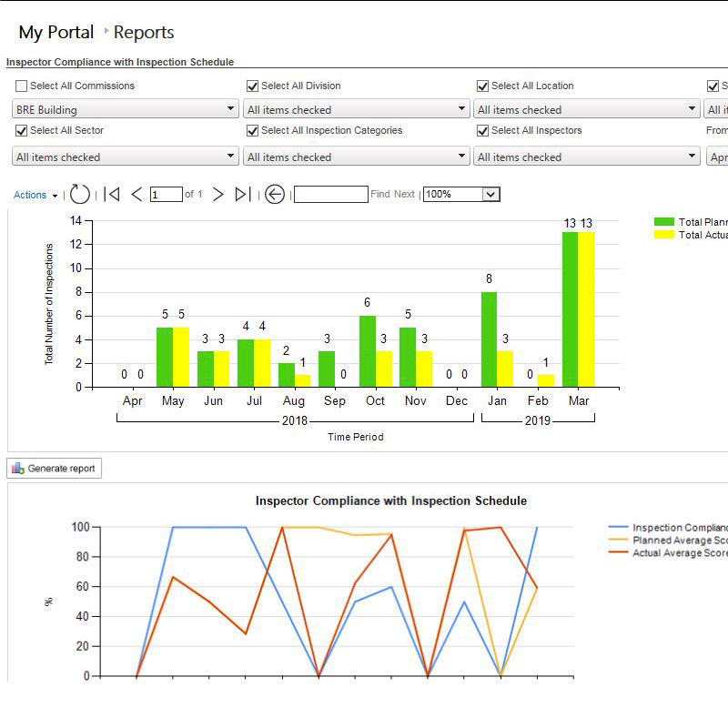Go to first page of report
Viewport: 728px width, 728px height.
(x=112, y=194)
